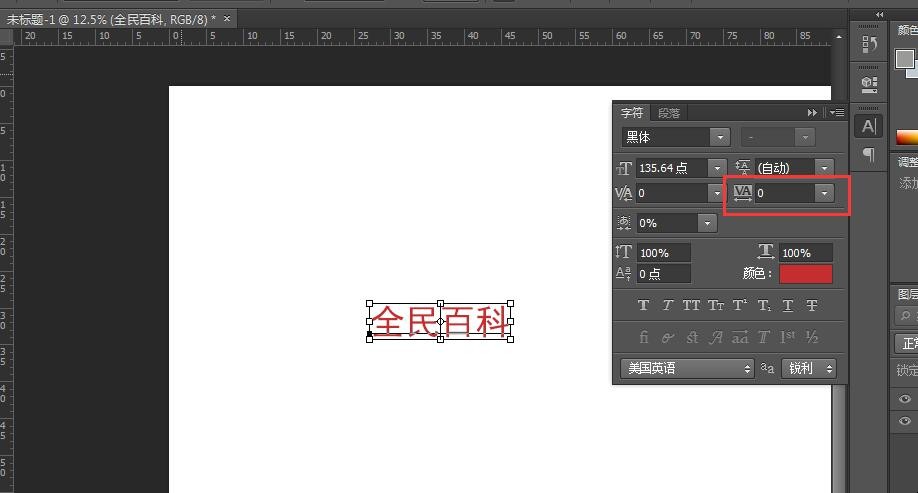Click the Faux Bold style button
The image size is (918, 493).
coord(643,305)
